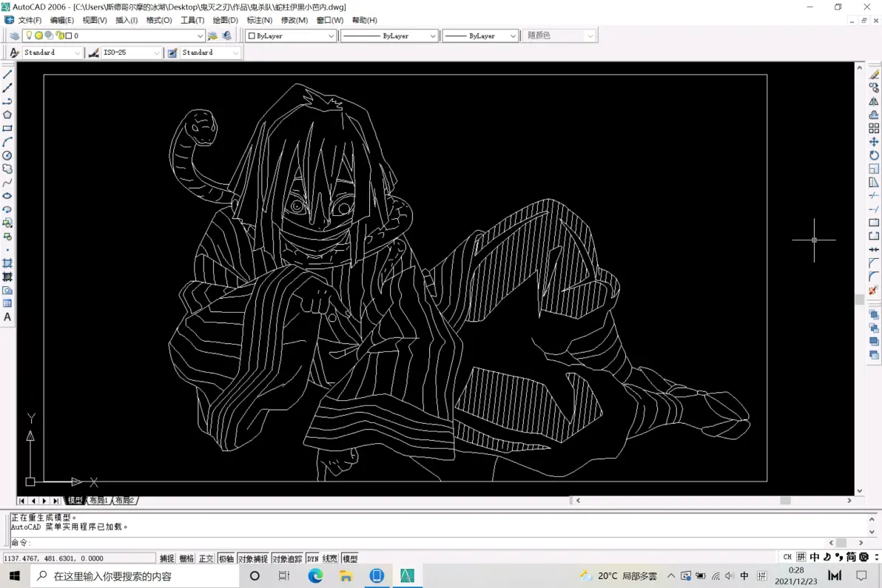The width and height of the screenshot is (882, 588).
Task: Click the layer on/off lightbulb icon
Action: coord(30,36)
